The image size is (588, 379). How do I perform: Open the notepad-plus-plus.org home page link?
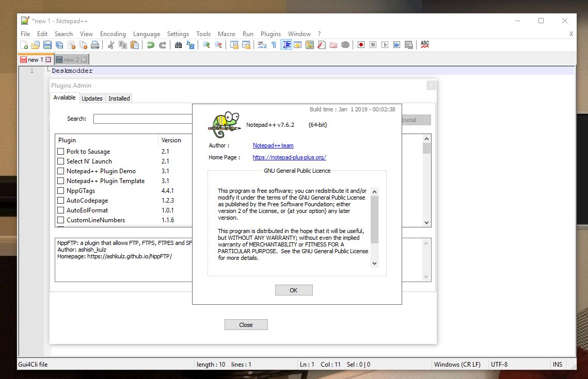pyautogui.click(x=289, y=157)
